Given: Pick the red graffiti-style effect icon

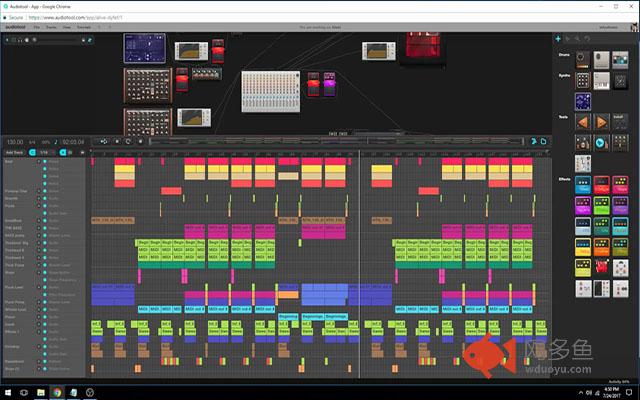Looking at the screenshot, I should [x=601, y=268].
